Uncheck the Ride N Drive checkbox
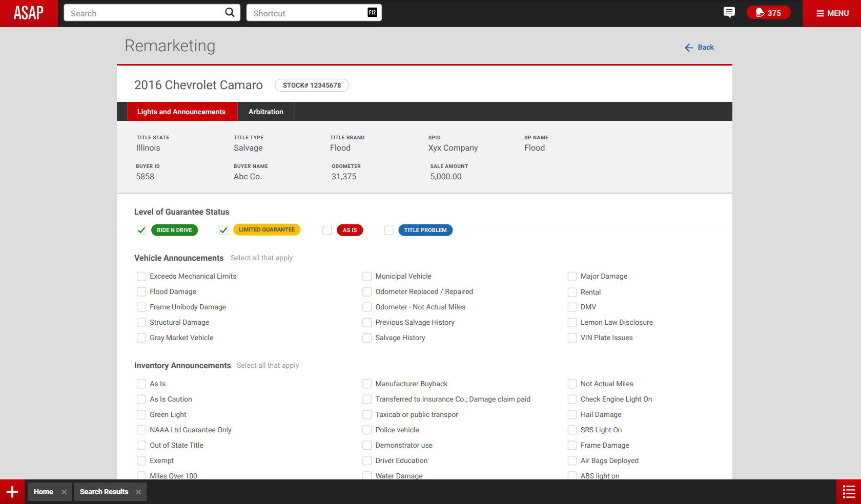This screenshot has width=861, height=504. [141, 230]
